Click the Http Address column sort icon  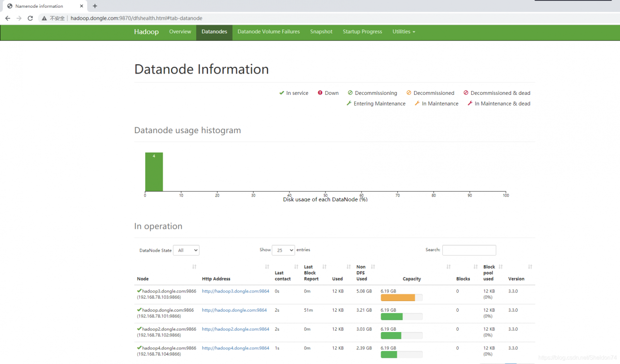[x=267, y=267]
